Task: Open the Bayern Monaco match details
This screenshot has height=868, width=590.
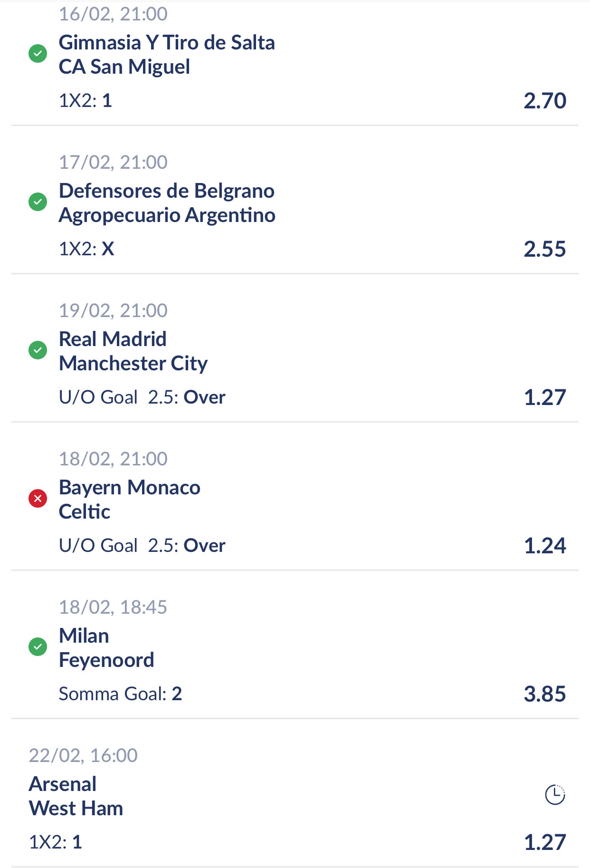Action: [129, 488]
